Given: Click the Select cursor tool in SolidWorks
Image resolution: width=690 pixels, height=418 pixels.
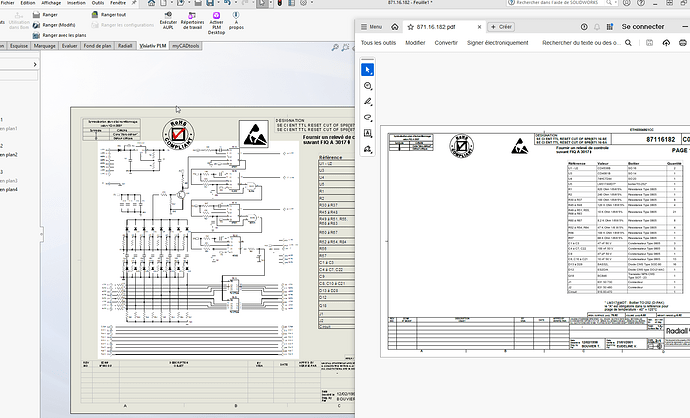Looking at the screenshot, I should click(x=262, y=3).
